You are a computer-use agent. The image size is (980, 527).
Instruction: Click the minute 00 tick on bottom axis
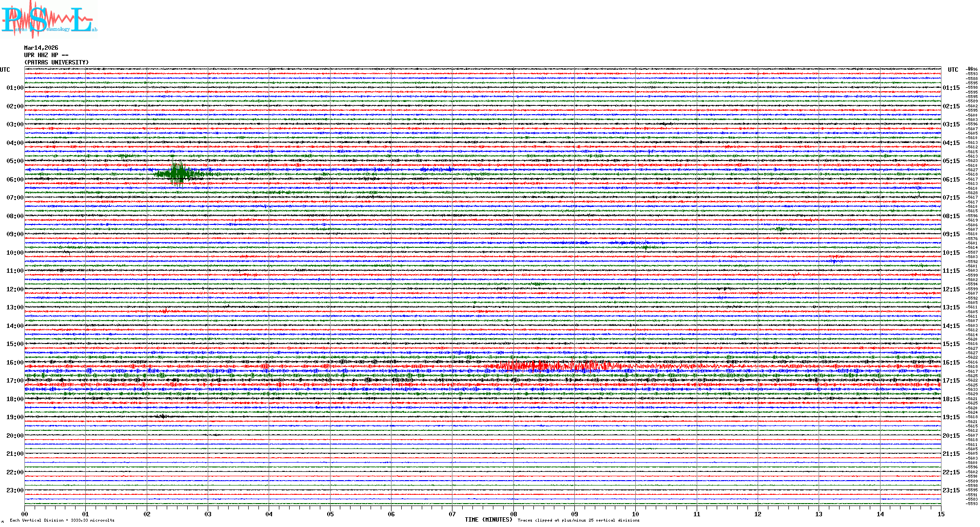click(25, 514)
